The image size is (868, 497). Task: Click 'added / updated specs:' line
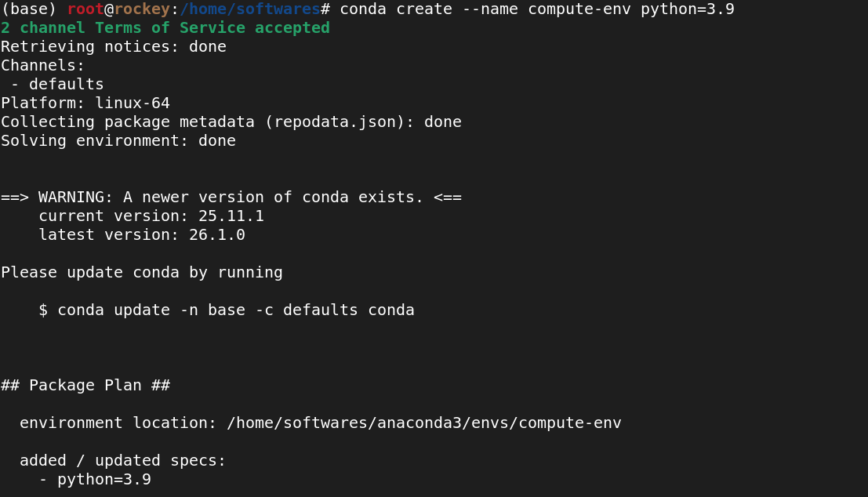[x=123, y=460]
